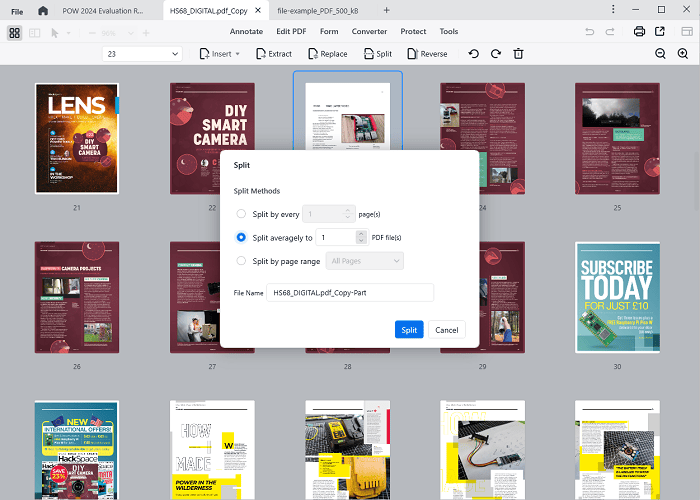Toggle the thumbnail grid view icon

(14, 32)
